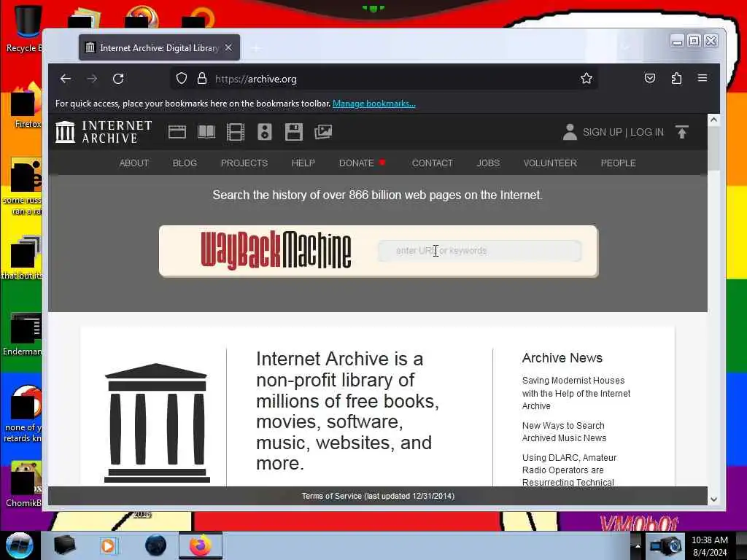Click the site security padlock icon
This screenshot has width=747, height=560.
pyautogui.click(x=202, y=79)
